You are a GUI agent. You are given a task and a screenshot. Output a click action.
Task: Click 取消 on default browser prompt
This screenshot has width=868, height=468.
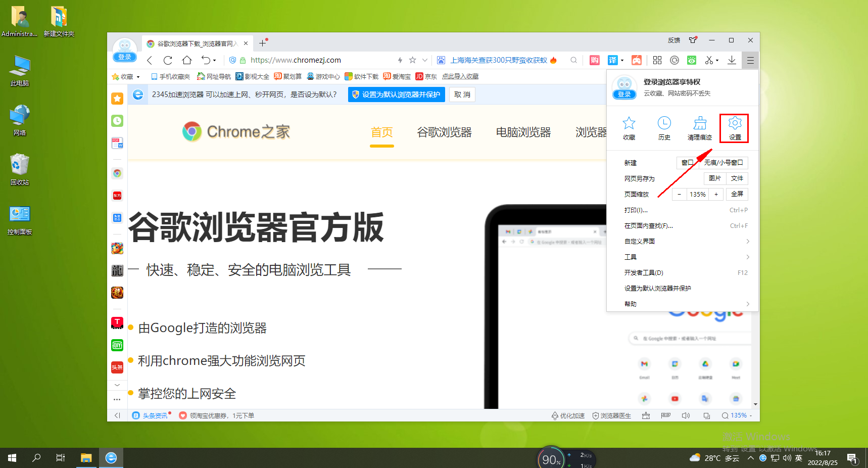coord(462,95)
